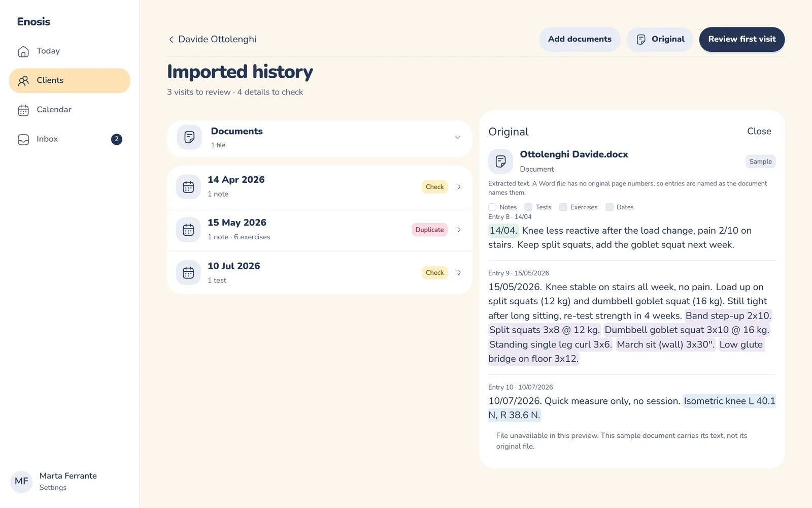Open the Inbox tray icon
The height and width of the screenshot is (508, 812).
point(23,140)
